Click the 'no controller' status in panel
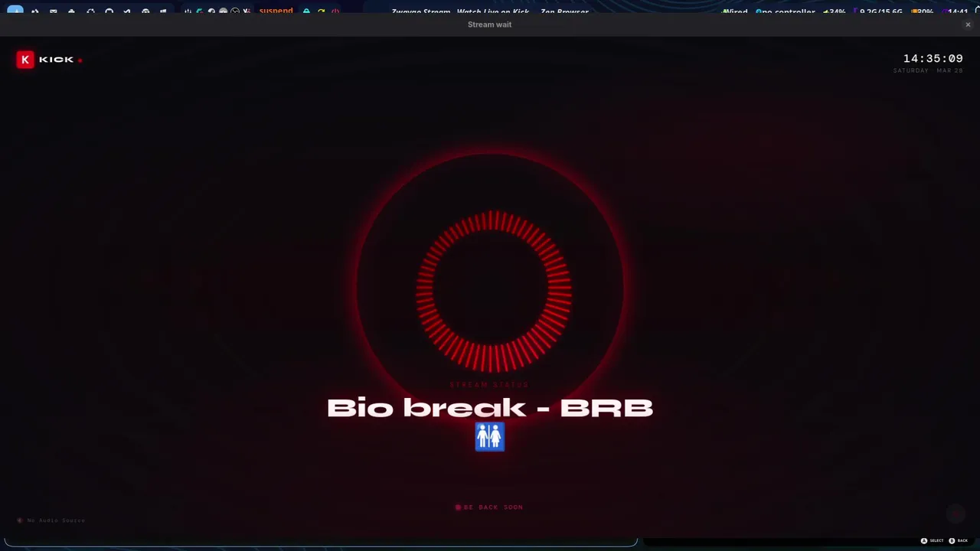This screenshot has height=551, width=980. point(785,12)
